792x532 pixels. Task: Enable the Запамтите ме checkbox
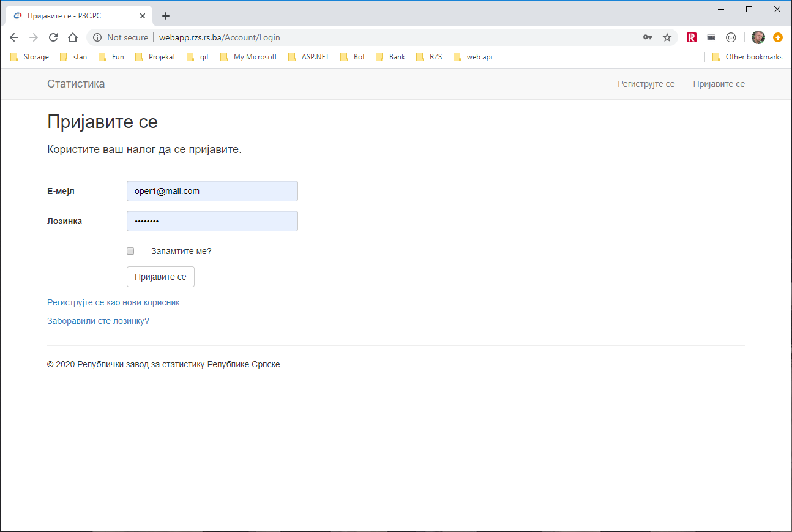click(x=130, y=251)
